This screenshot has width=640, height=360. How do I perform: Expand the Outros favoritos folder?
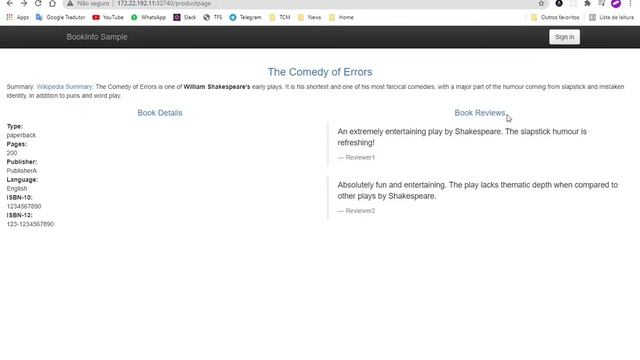coord(555,17)
